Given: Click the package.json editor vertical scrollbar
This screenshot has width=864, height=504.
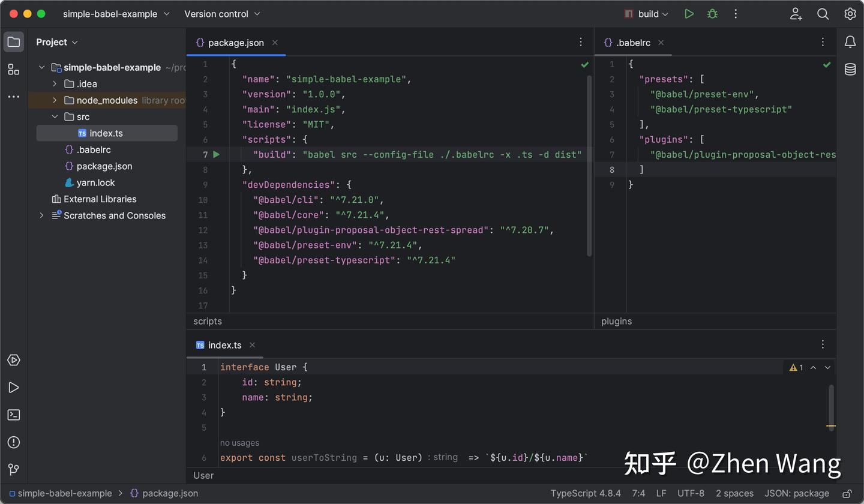Looking at the screenshot, I should 589,166.
